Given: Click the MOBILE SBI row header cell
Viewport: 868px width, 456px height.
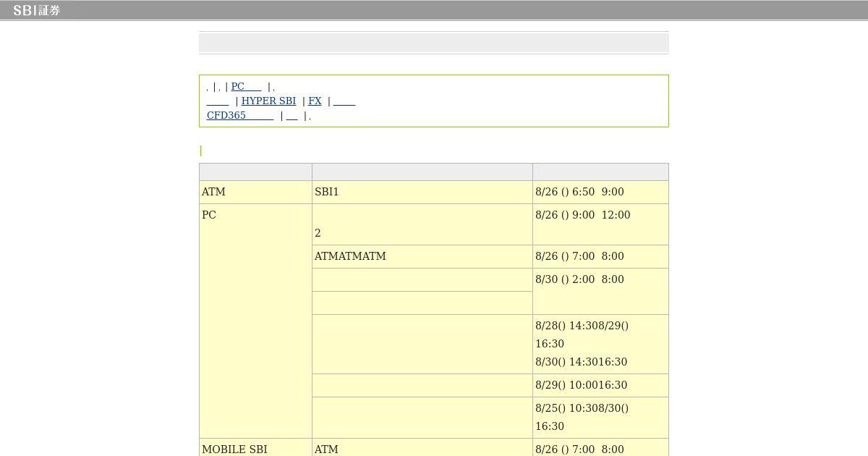Looking at the screenshot, I should (x=255, y=449).
